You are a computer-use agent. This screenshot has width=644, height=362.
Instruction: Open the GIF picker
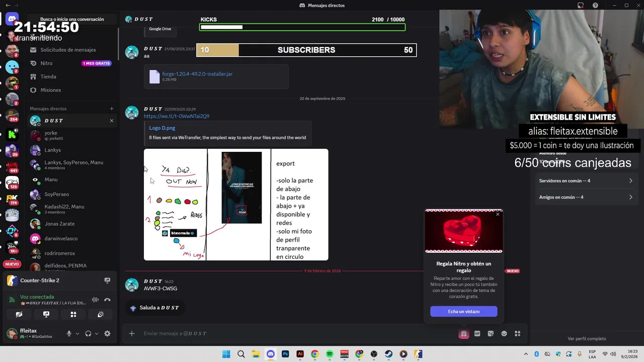[477, 333]
